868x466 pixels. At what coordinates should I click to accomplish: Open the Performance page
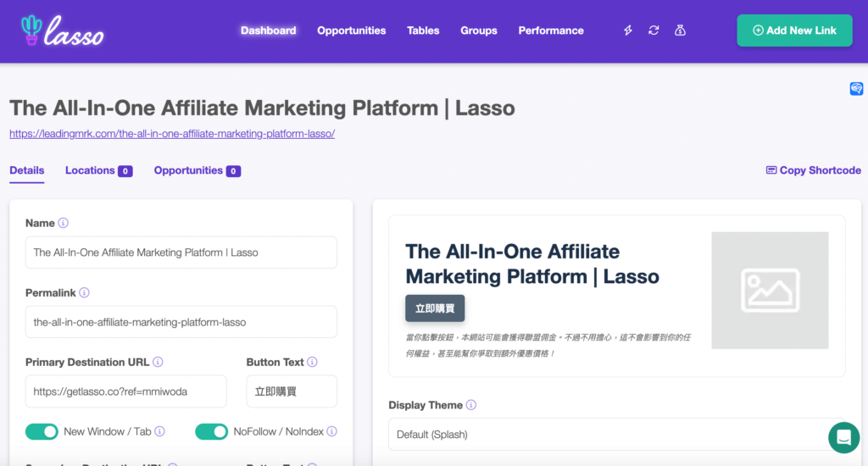click(x=551, y=31)
